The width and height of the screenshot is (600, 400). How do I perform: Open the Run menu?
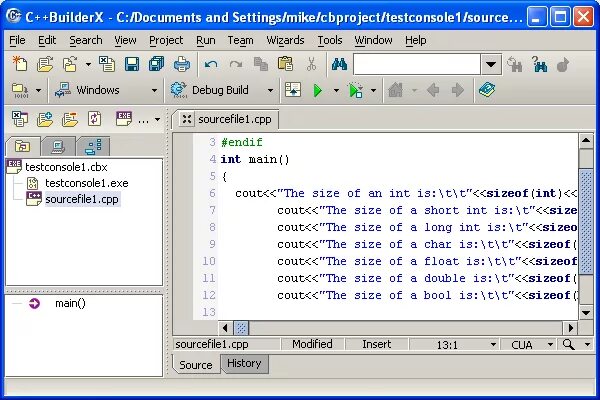click(x=206, y=40)
